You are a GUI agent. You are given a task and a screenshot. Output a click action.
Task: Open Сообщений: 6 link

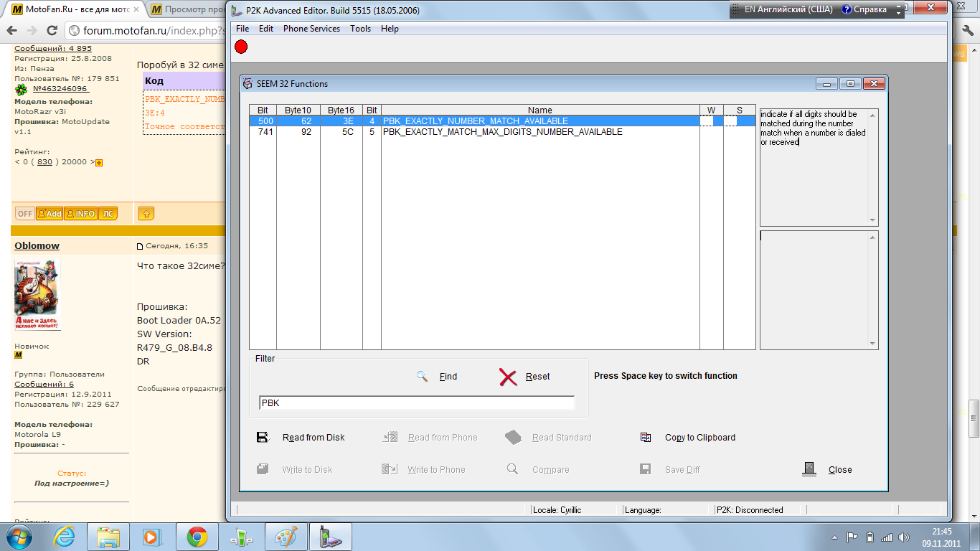point(44,385)
